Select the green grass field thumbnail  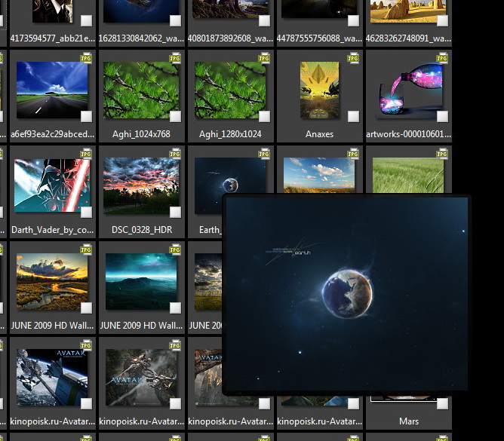(x=408, y=175)
